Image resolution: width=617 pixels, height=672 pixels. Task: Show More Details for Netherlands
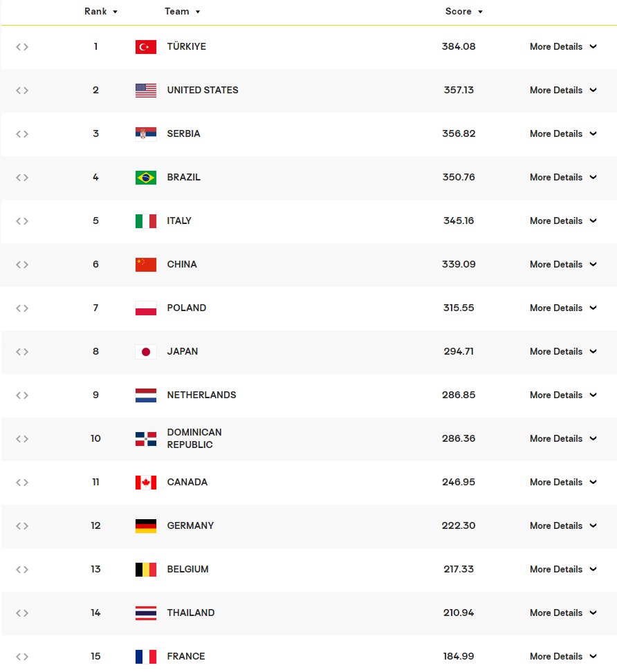(x=562, y=395)
